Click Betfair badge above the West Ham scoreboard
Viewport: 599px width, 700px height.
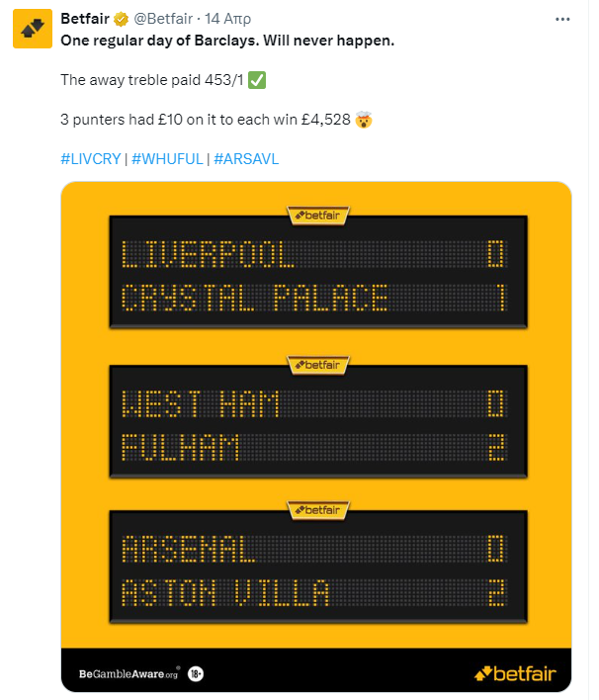(x=316, y=364)
